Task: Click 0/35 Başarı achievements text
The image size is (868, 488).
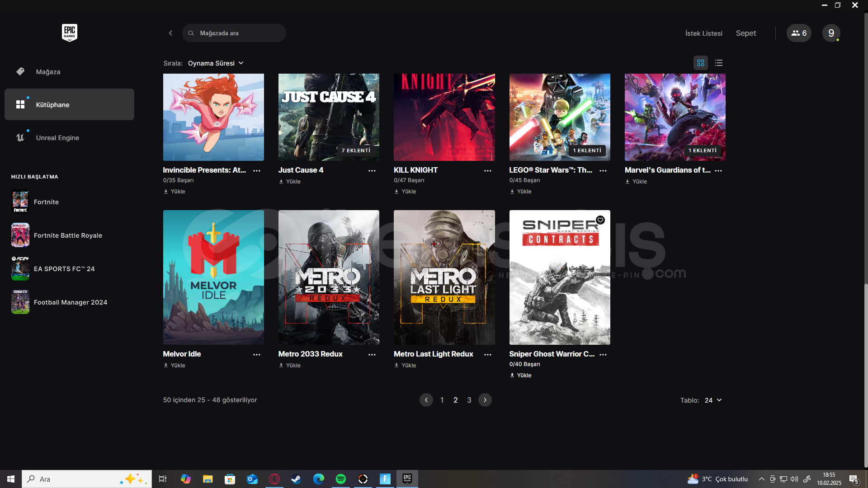Action: pyautogui.click(x=178, y=180)
